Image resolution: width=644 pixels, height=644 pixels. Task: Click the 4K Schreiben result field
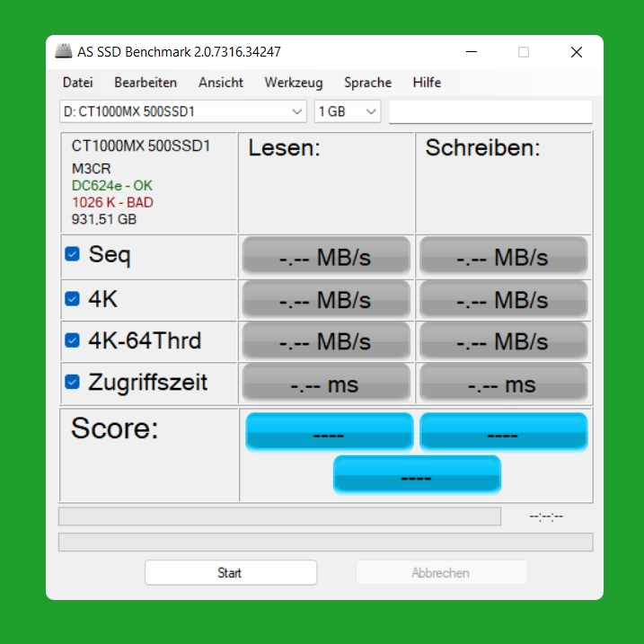point(504,300)
